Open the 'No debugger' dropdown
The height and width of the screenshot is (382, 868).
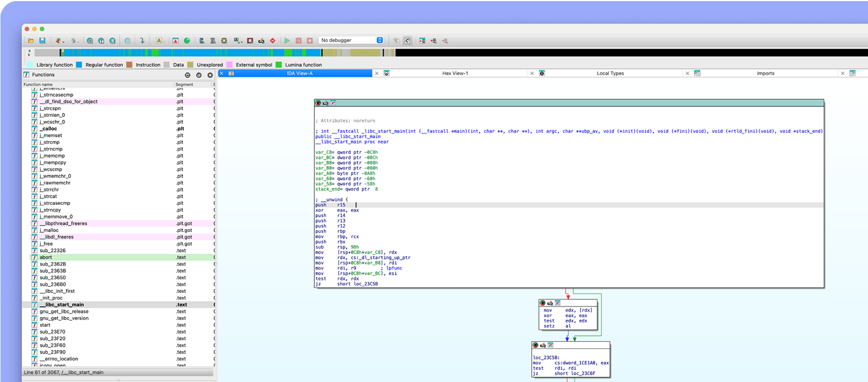[351, 40]
